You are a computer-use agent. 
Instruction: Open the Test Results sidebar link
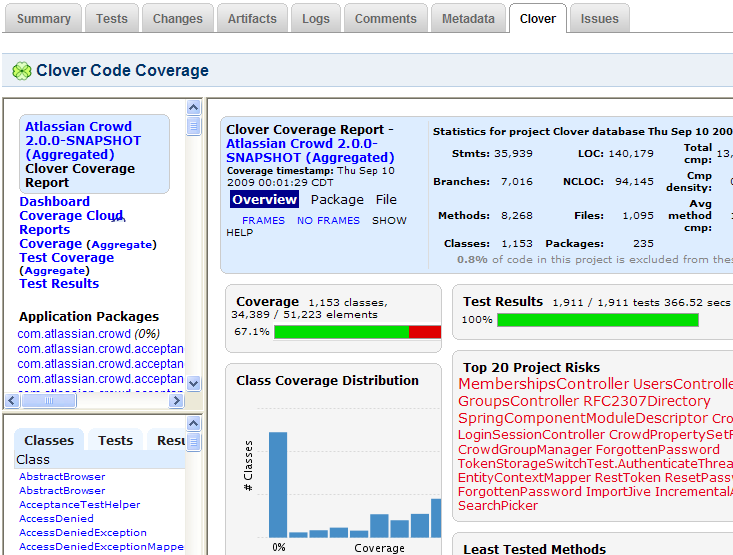pyautogui.click(x=59, y=283)
